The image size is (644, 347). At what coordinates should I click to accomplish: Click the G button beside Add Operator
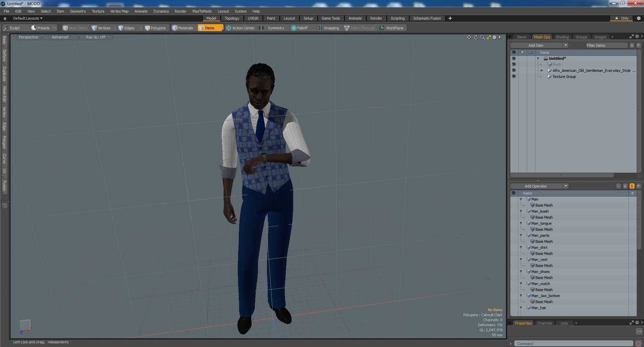click(625, 186)
